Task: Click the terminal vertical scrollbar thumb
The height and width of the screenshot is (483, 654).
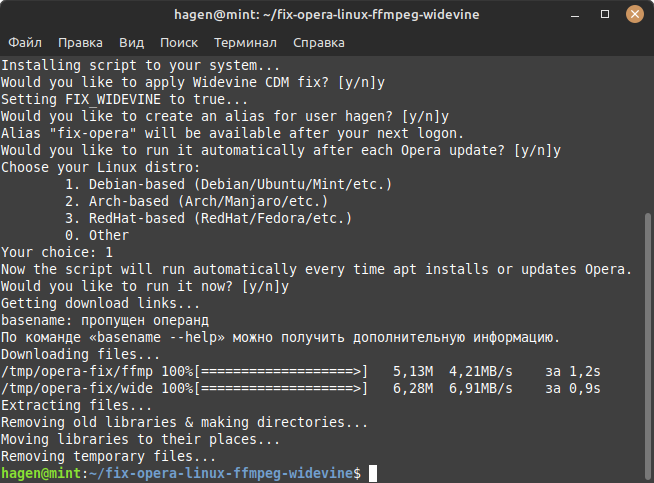Action: point(648,346)
